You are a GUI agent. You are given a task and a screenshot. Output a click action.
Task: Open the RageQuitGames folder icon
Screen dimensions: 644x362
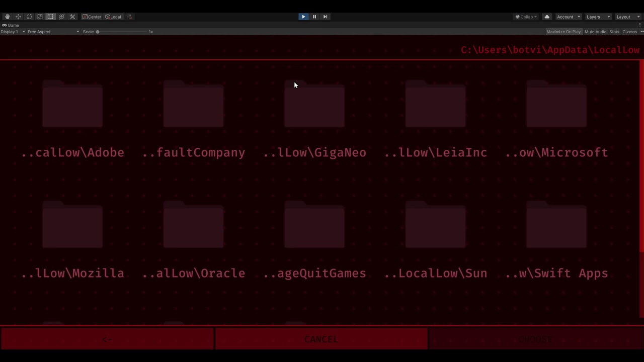(x=314, y=225)
